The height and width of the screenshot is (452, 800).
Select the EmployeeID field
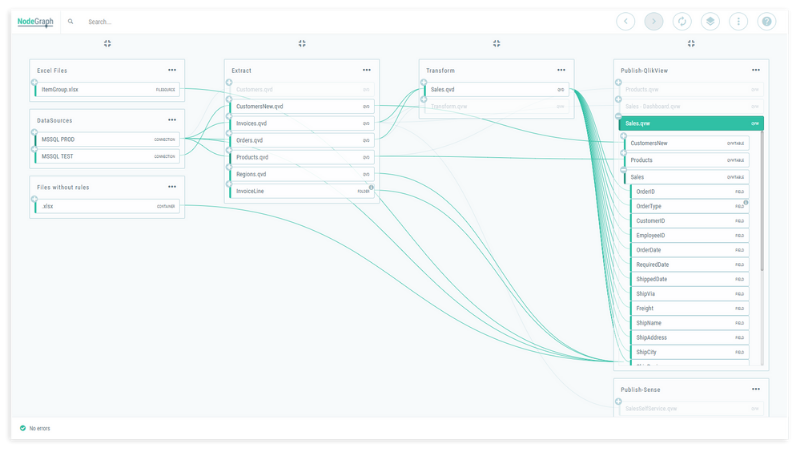690,236
